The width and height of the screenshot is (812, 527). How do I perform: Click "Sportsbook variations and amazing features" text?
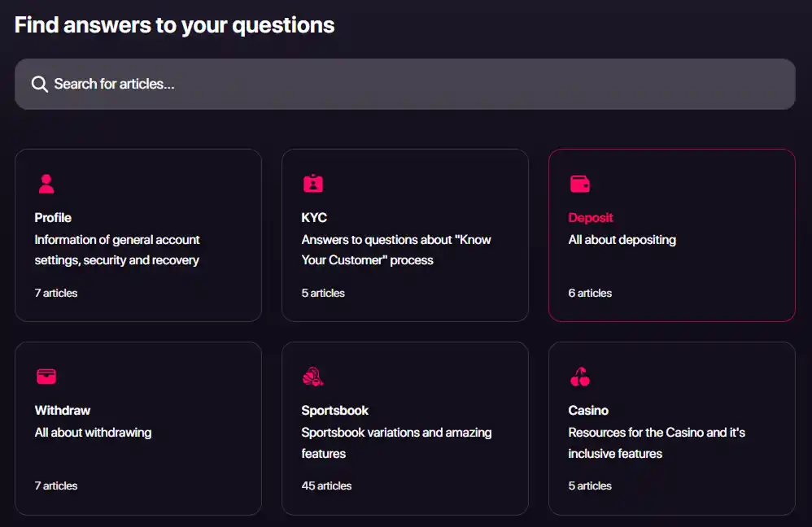[x=397, y=442]
